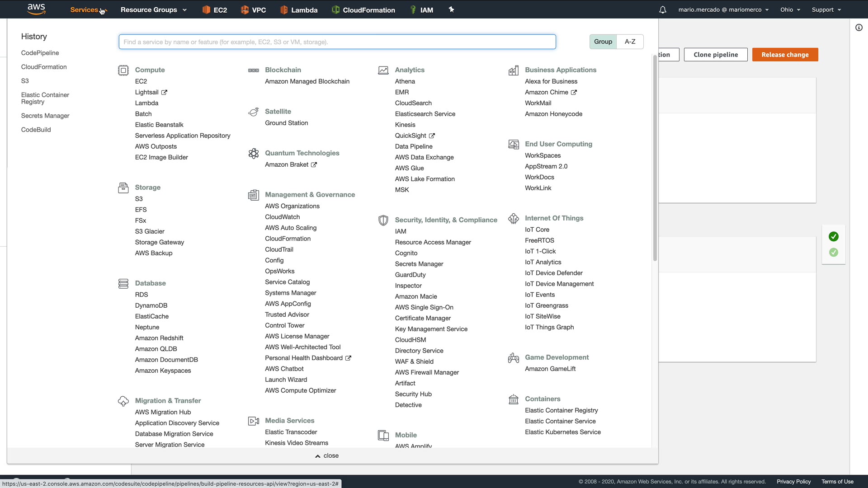Click the Security shield category icon
The image size is (868, 488).
click(x=383, y=220)
